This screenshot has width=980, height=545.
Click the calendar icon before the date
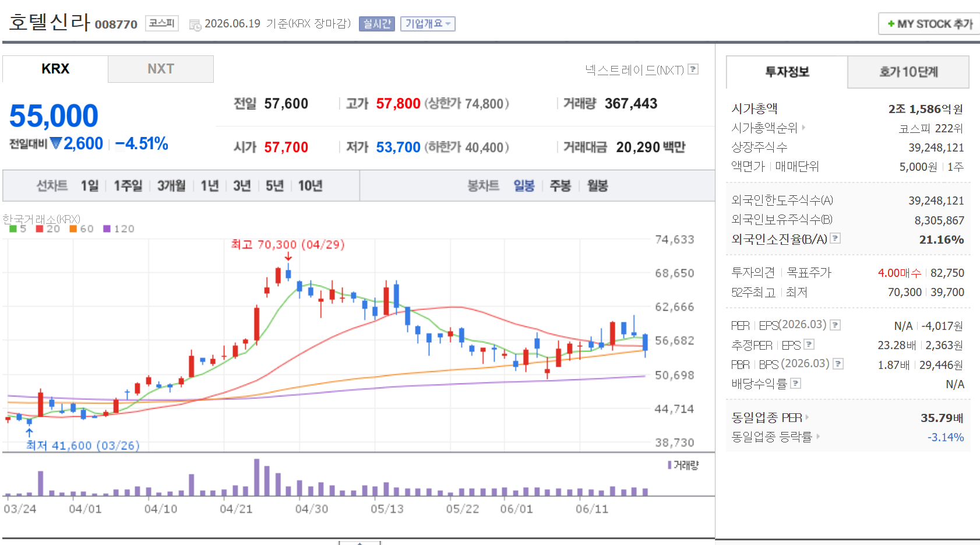click(195, 24)
